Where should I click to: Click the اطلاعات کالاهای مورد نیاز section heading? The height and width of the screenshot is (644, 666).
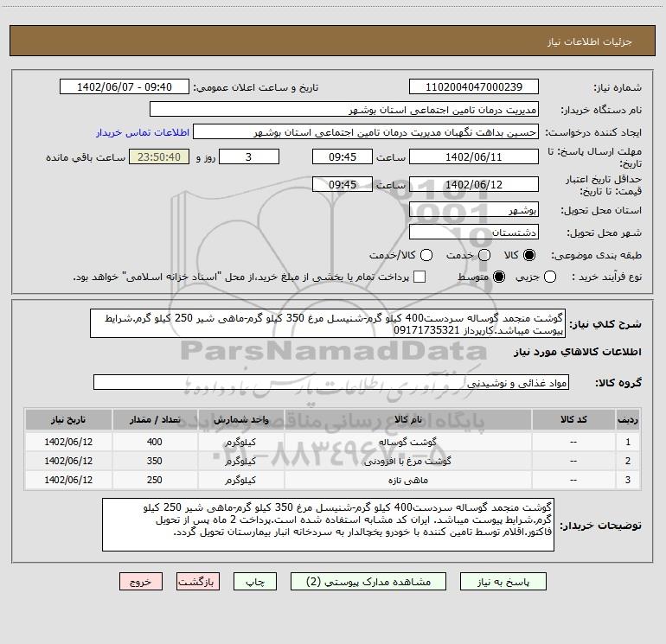[x=578, y=352]
